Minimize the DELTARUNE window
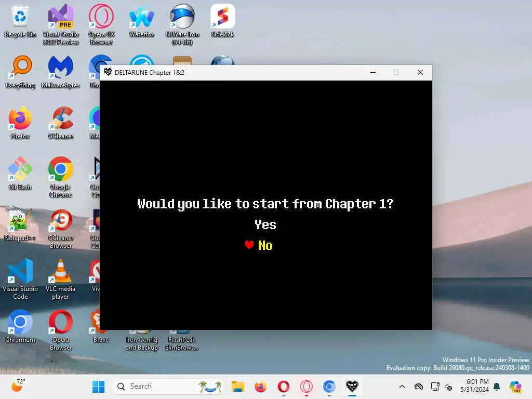532x399 pixels. tap(373, 72)
